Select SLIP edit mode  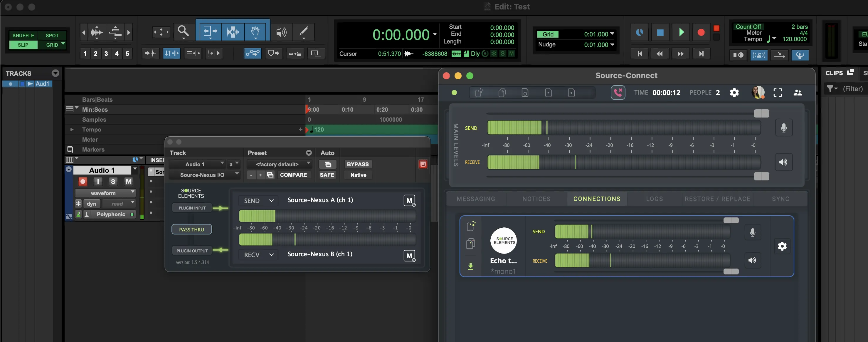[23, 45]
